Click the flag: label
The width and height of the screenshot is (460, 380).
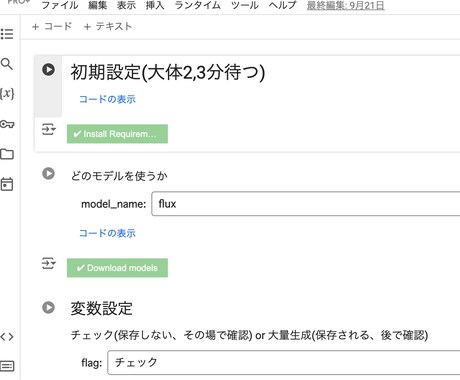click(92, 363)
